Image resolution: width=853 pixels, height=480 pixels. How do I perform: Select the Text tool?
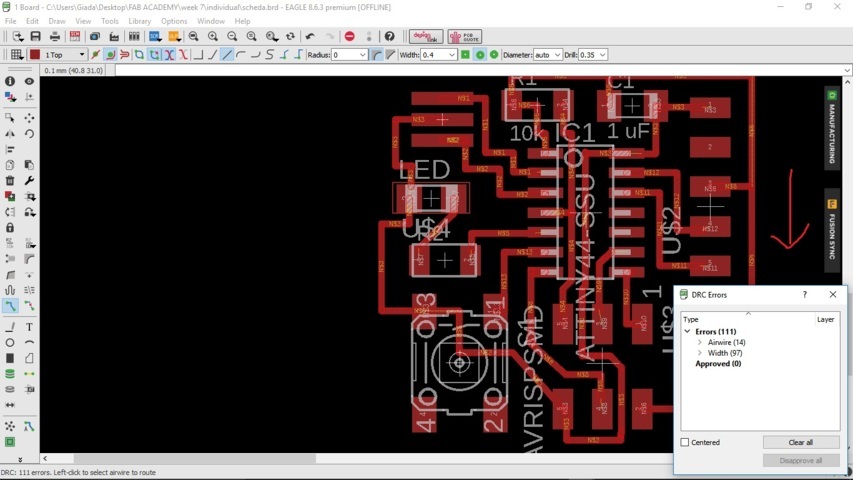tap(29, 327)
